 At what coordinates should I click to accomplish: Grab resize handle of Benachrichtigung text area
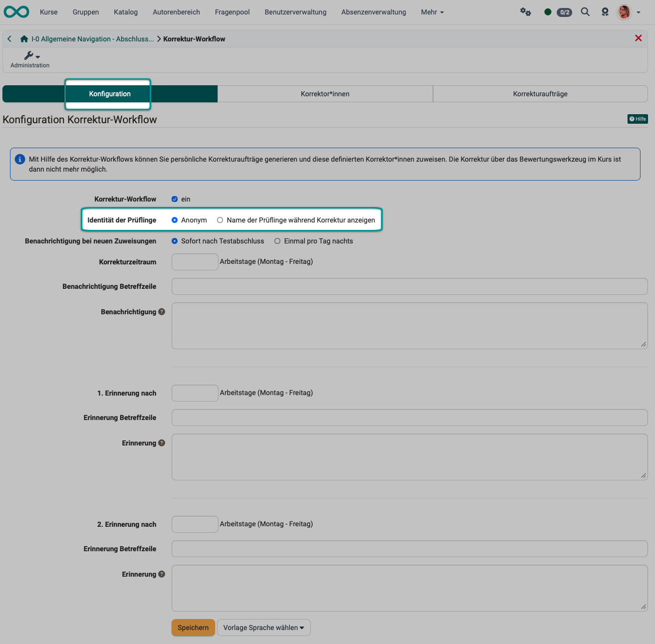click(x=644, y=344)
